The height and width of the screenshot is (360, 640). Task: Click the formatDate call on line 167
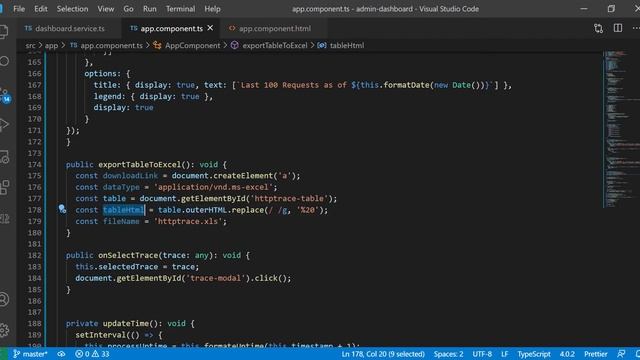tap(407, 85)
